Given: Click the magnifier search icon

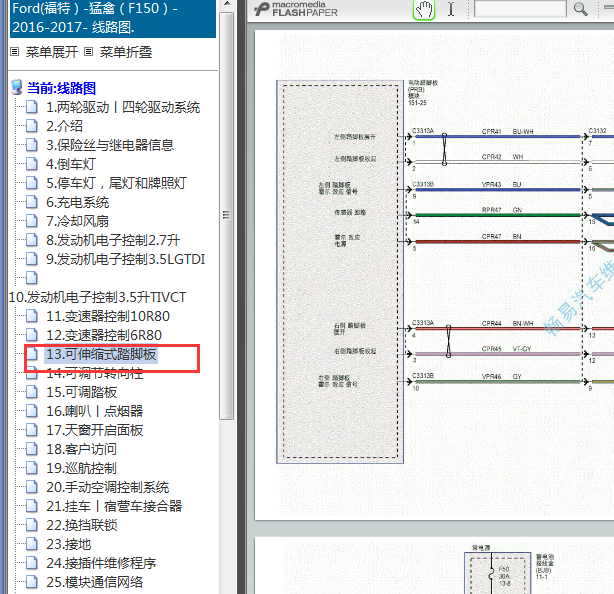Looking at the screenshot, I should (580, 9).
